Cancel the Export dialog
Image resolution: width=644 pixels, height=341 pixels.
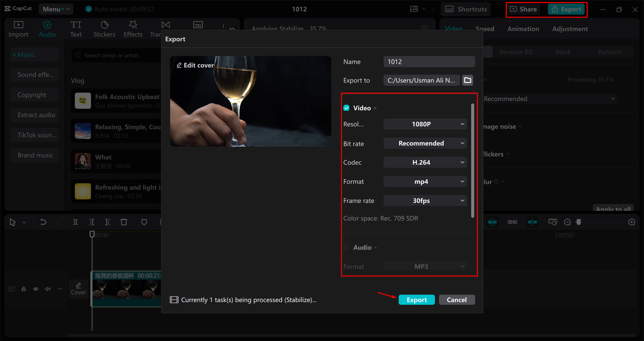(x=457, y=300)
